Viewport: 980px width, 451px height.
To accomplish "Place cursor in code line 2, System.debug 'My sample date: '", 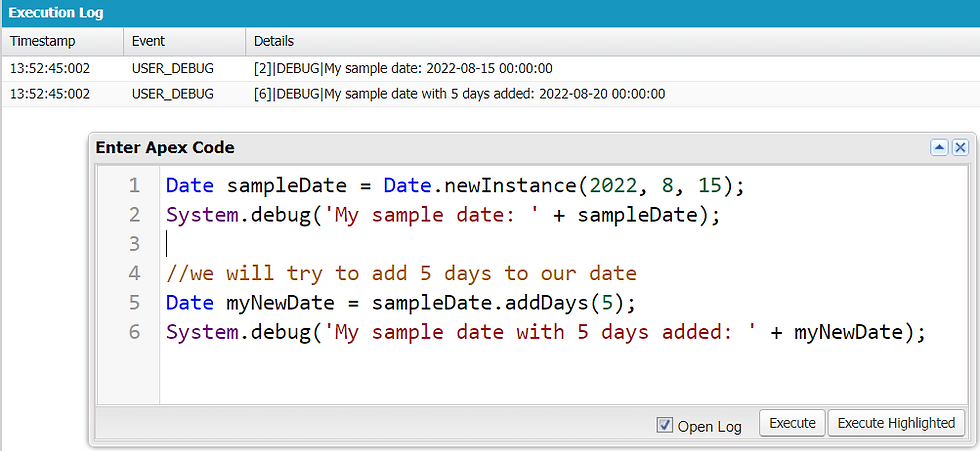I will coord(444,215).
